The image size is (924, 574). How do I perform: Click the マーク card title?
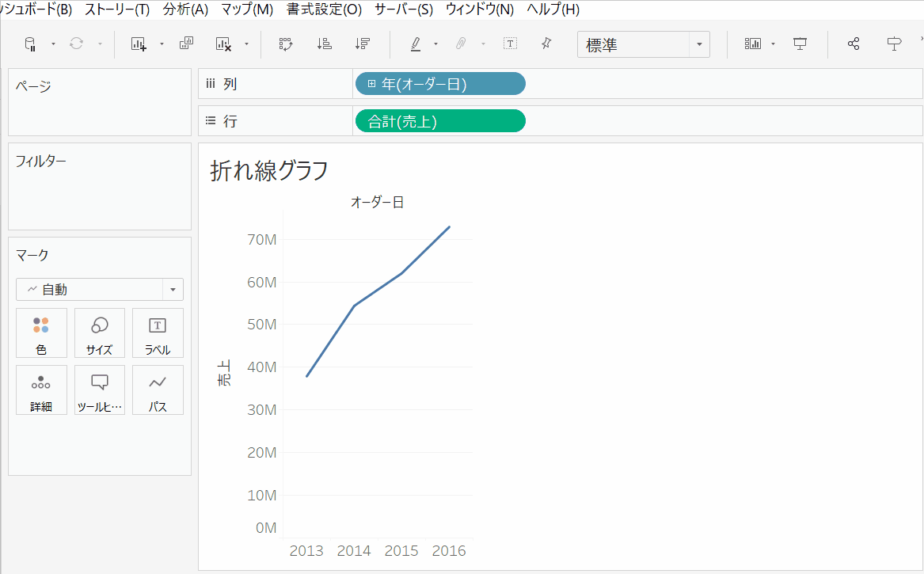click(x=32, y=255)
